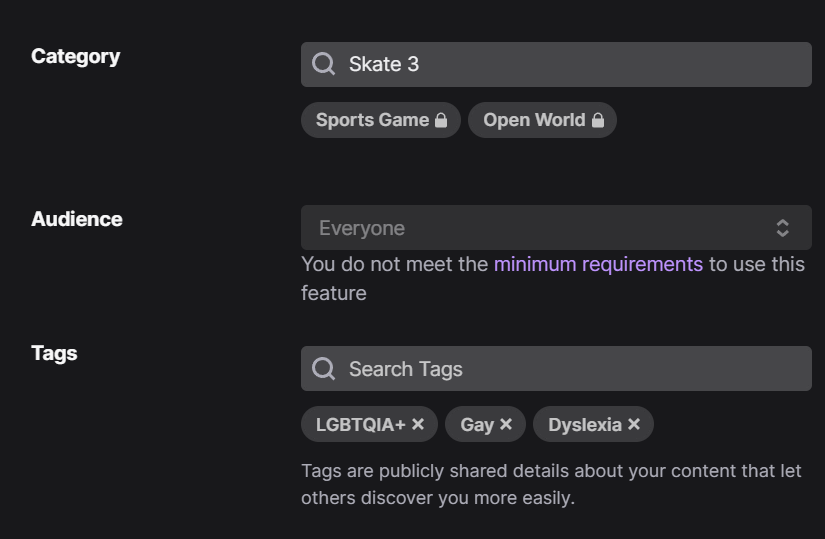
Task: Focus the Search Tags input field
Action: (556, 368)
